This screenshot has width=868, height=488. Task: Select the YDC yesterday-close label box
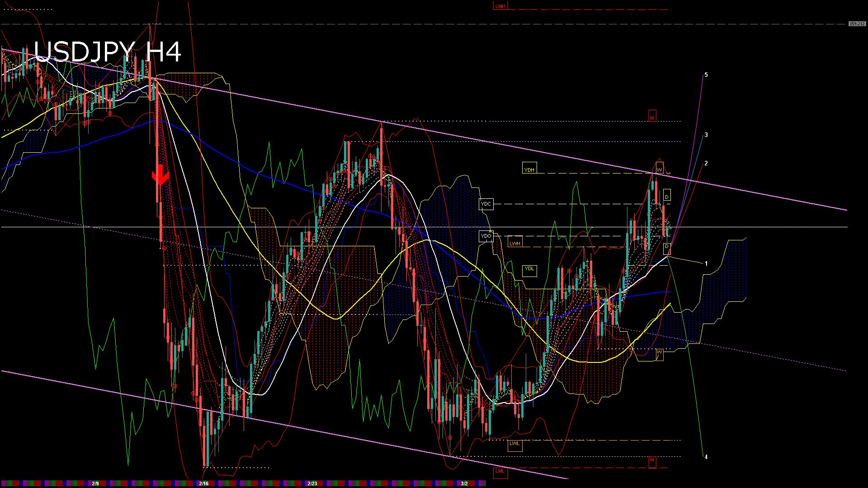click(x=486, y=204)
